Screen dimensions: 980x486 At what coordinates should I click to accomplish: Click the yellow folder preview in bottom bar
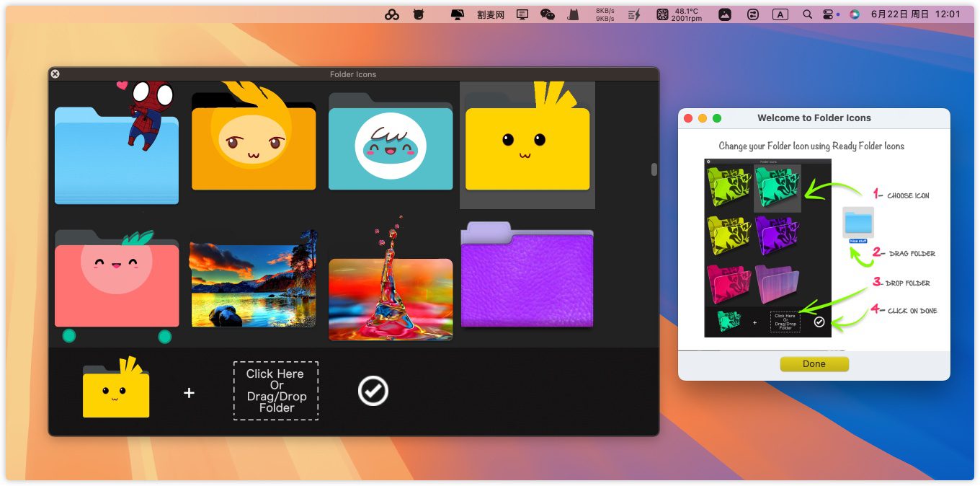tap(116, 387)
